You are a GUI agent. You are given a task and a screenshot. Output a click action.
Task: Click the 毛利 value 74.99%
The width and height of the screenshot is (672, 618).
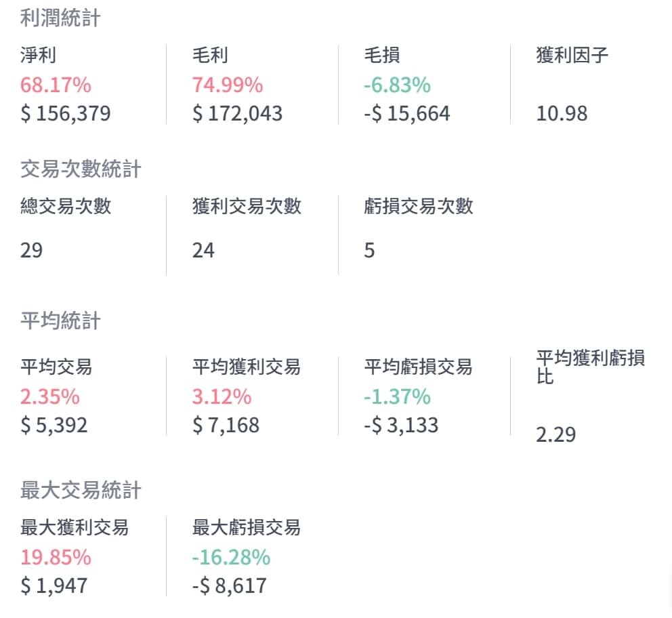pyautogui.click(x=227, y=85)
